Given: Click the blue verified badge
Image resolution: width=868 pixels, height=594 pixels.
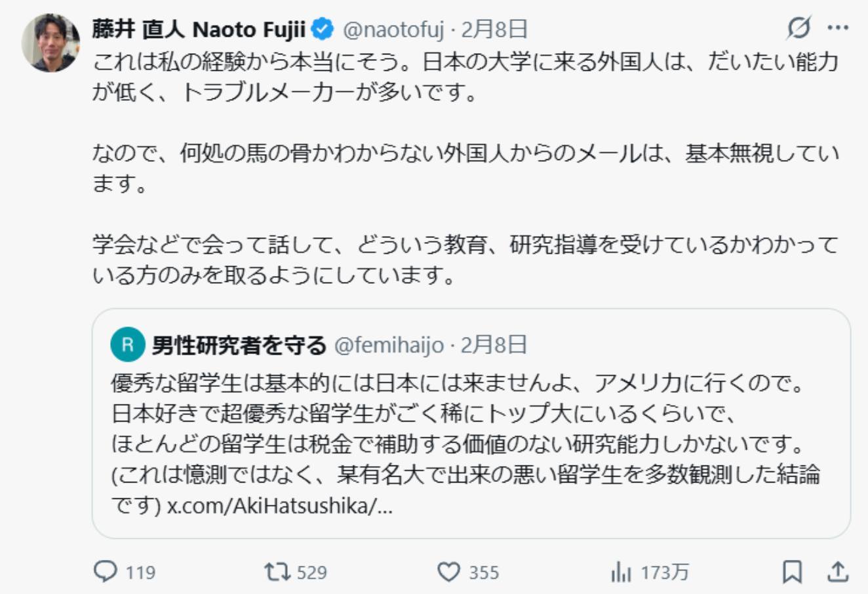Looking at the screenshot, I should click(x=323, y=29).
